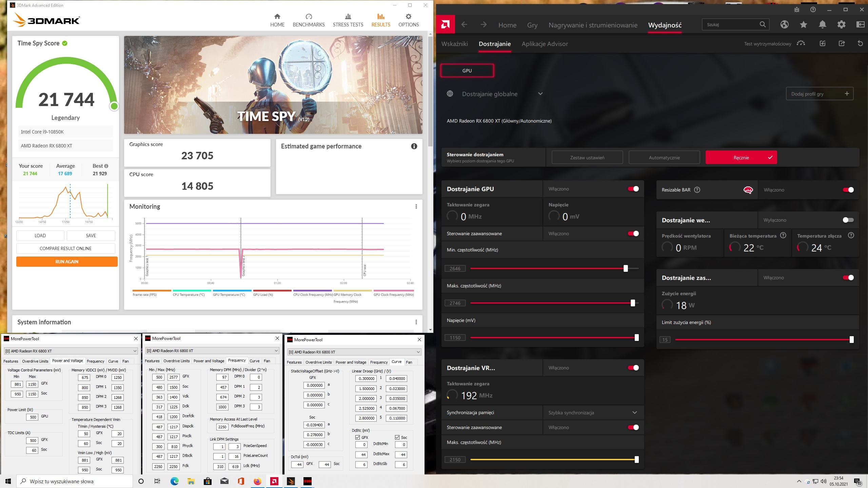Open the web browser globe icon in AMD toolbar

784,24
